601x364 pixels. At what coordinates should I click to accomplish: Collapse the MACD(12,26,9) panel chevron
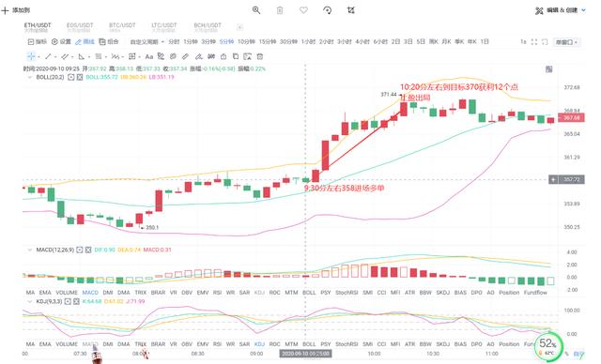[29, 250]
